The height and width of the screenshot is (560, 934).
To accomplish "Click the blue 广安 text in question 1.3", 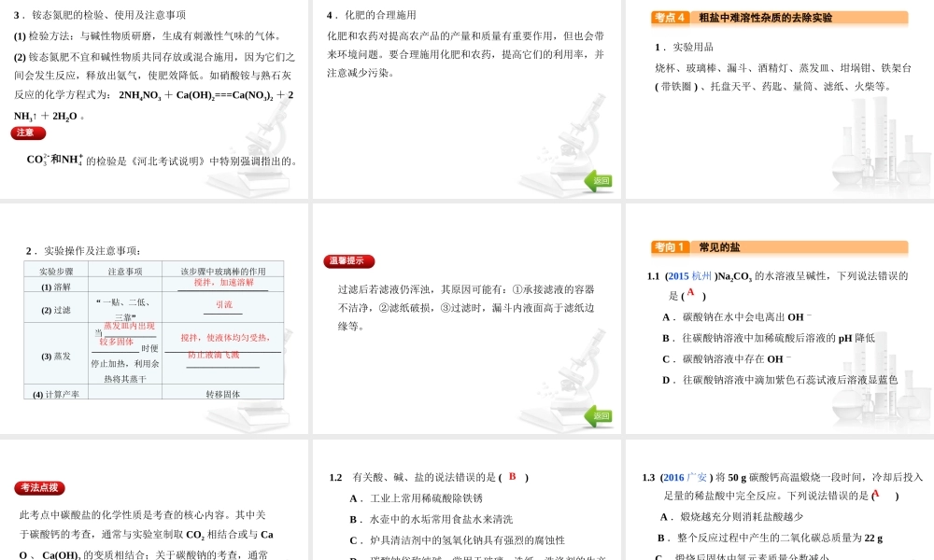I will click(x=697, y=477).
